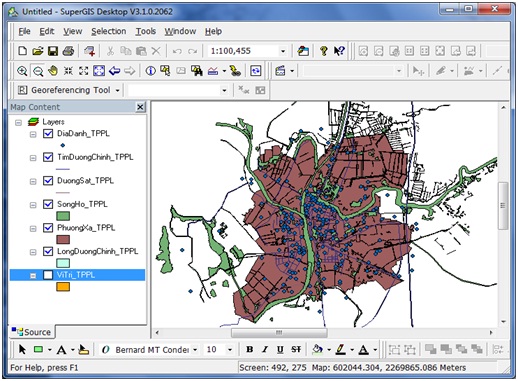Click the Find binoculars icon
The height and width of the screenshot is (381, 518).
tap(197, 71)
